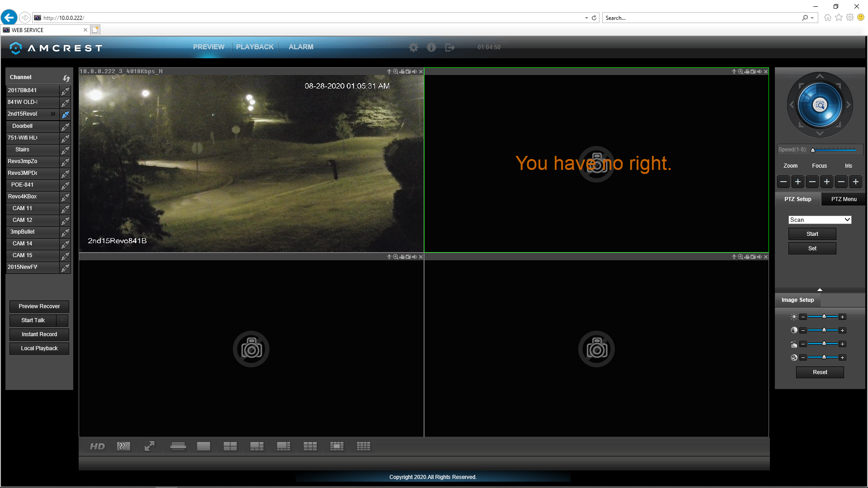Select thirteen-window layout
This screenshot has width=868, height=488.
[337, 446]
